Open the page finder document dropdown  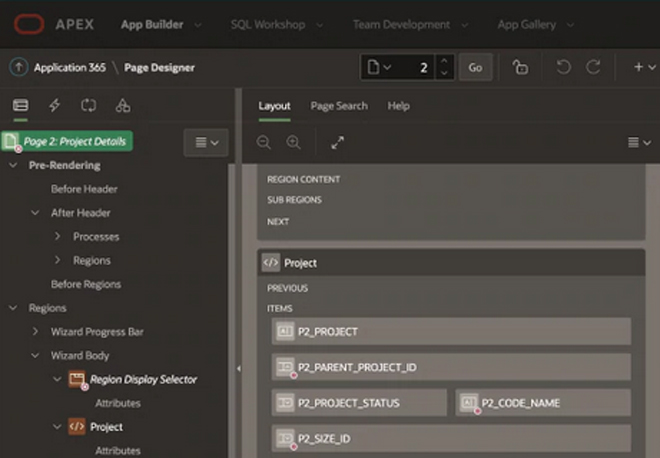coord(379,67)
